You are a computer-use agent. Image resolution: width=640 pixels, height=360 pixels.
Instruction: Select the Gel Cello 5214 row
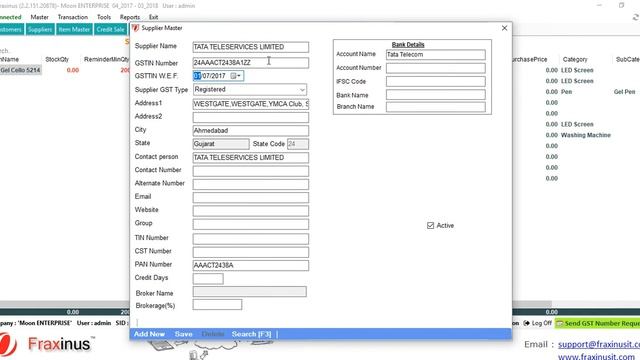pos(20,70)
